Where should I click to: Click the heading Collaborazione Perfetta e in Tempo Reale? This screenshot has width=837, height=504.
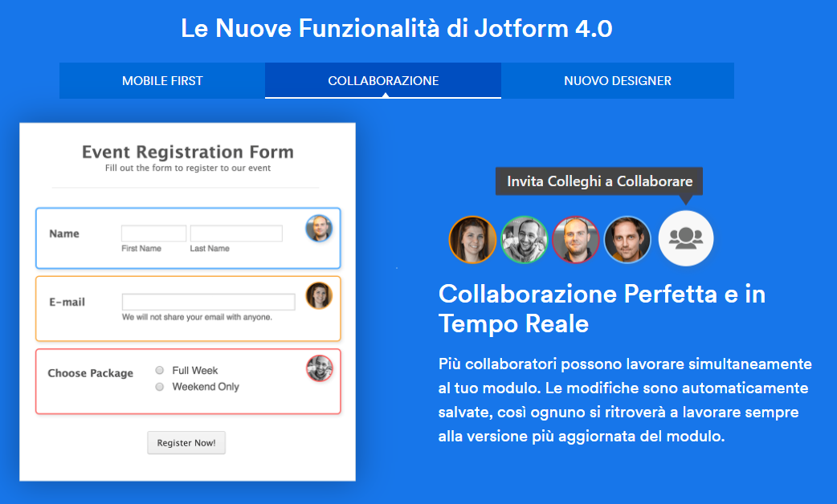pyautogui.click(x=602, y=309)
